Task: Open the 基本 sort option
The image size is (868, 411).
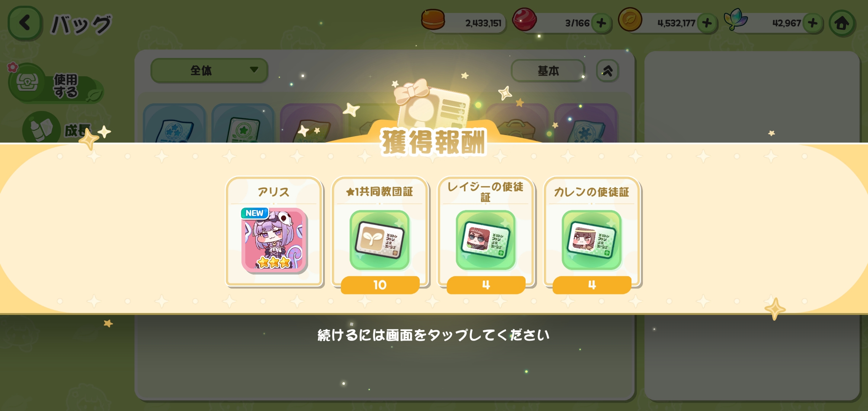Action: click(548, 71)
